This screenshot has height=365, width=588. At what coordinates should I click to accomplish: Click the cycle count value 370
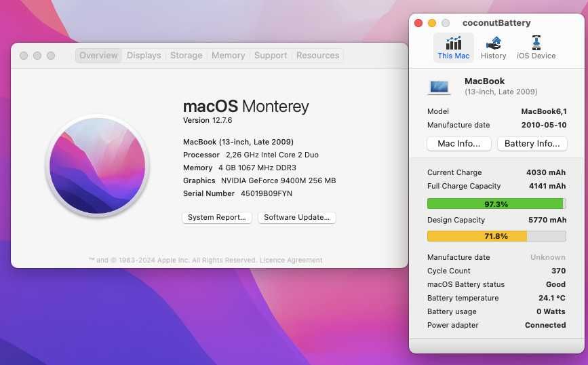coord(558,271)
